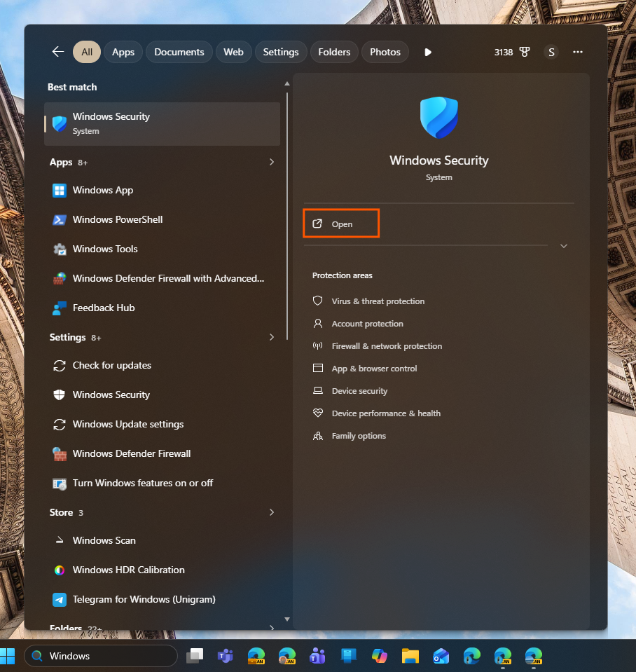The height and width of the screenshot is (672, 636).
Task: Open the Windows App result
Action: point(163,190)
